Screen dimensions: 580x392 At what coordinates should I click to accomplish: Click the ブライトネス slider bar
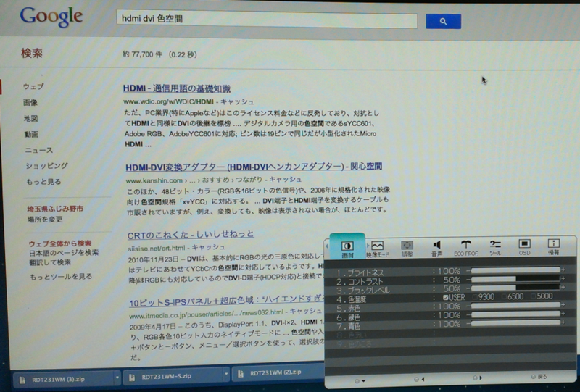515,270
